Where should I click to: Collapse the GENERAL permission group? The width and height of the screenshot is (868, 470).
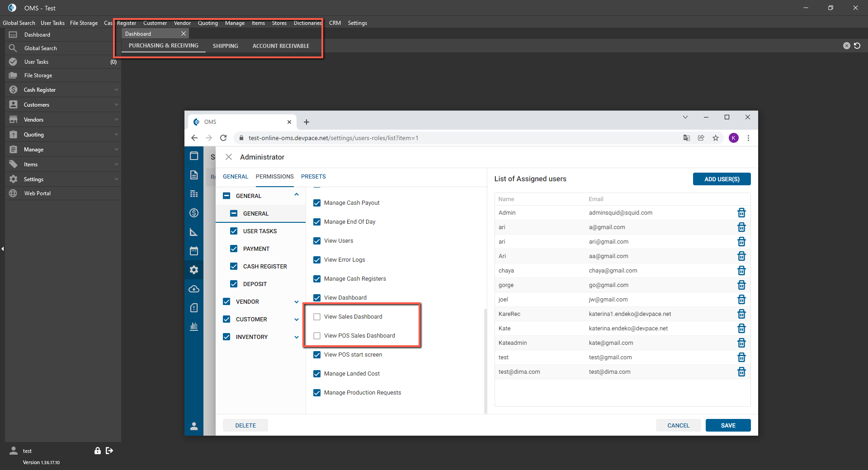(297, 195)
